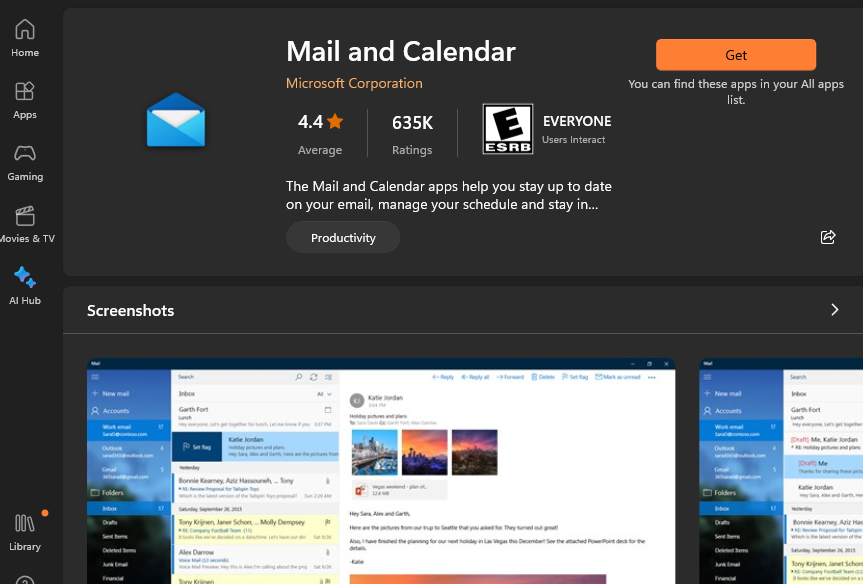Open the Gaming section
The width and height of the screenshot is (863, 584).
click(x=24, y=160)
